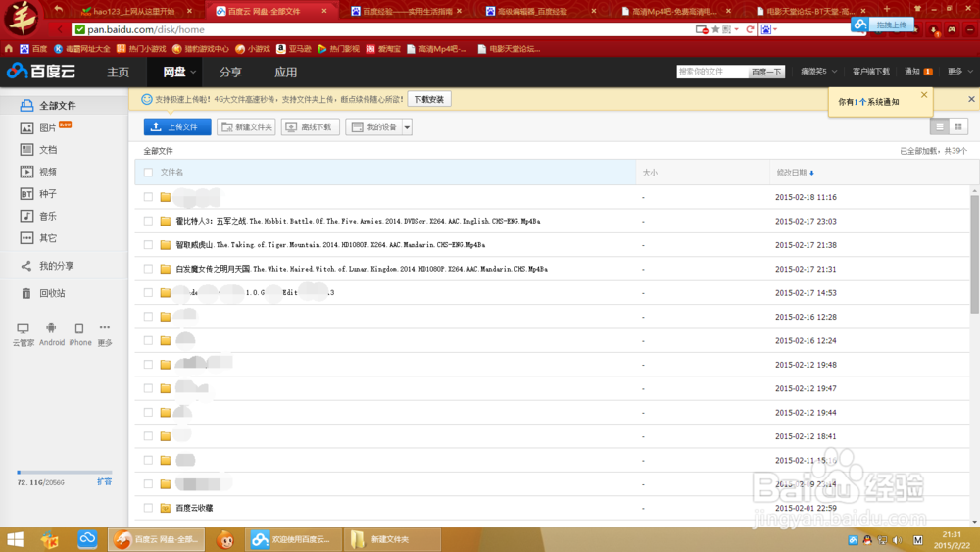Close the system notification popup
Screen dimensions: 980x552
(x=924, y=95)
